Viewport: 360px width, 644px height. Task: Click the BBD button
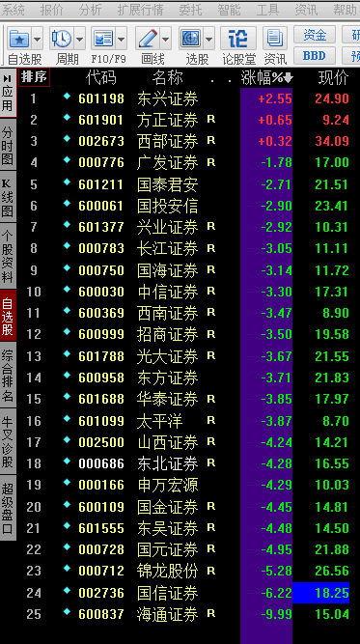pyautogui.click(x=315, y=55)
